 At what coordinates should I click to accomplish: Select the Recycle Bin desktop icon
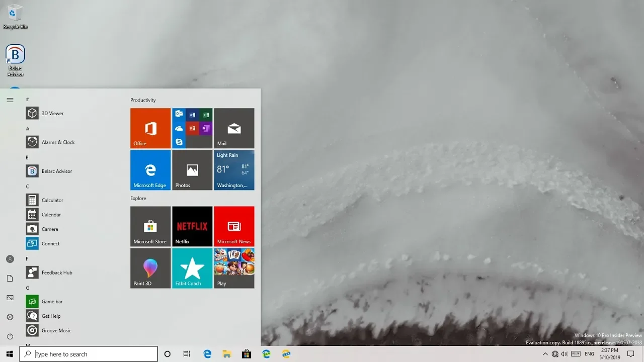pos(15,17)
